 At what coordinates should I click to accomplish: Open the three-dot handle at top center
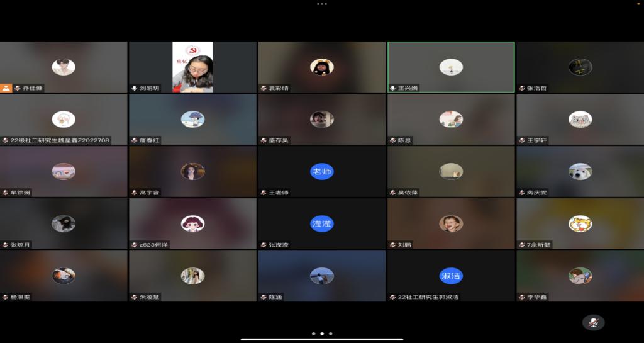pyautogui.click(x=322, y=4)
